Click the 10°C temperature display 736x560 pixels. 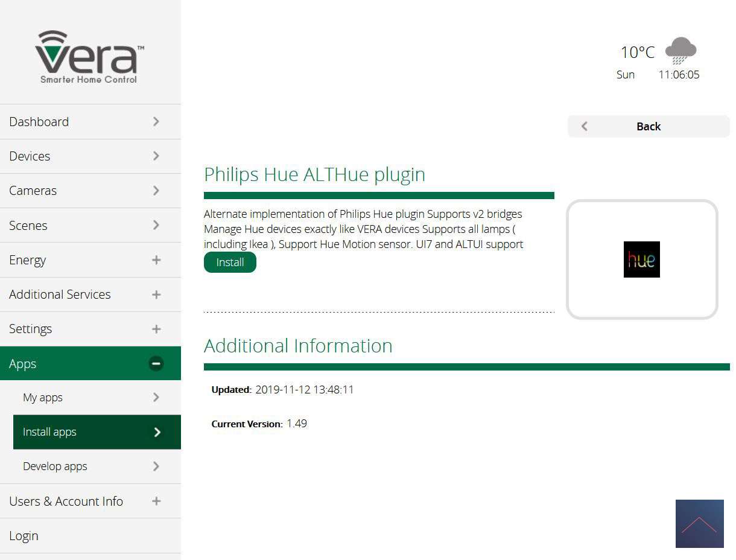(x=637, y=52)
